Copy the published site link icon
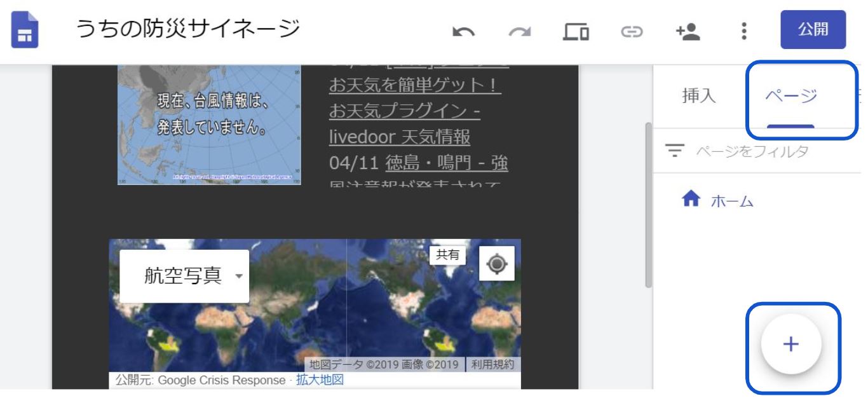Screen dimensions: 868x410 (x=632, y=31)
